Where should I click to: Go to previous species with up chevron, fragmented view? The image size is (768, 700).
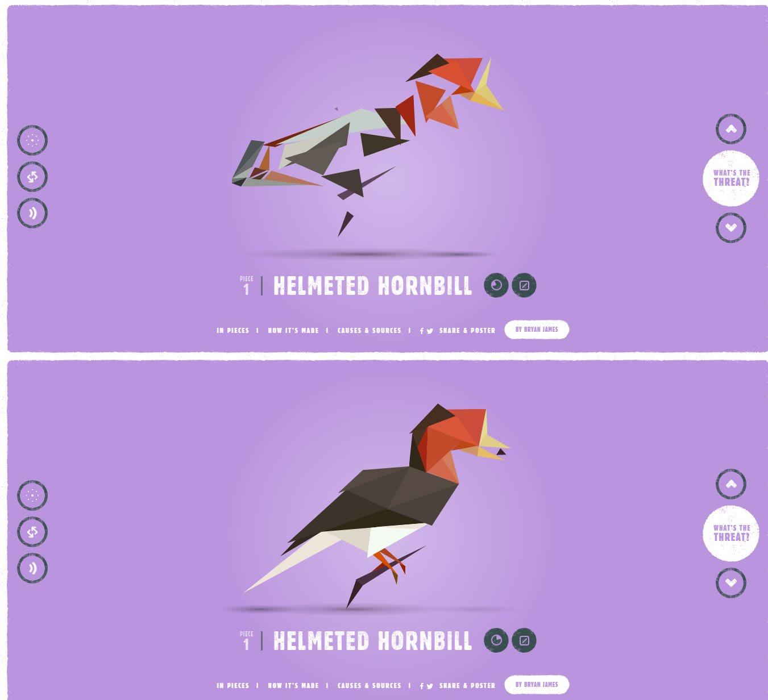click(x=731, y=129)
